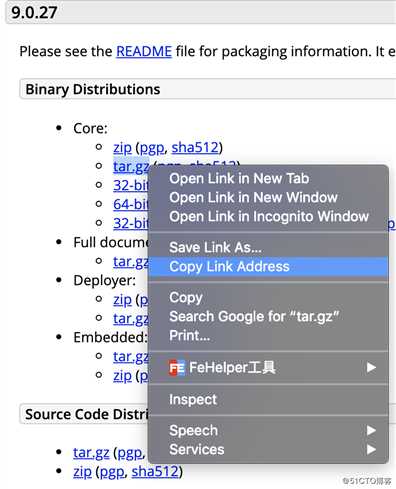Expand the FeHelper submenu arrow

(x=371, y=368)
